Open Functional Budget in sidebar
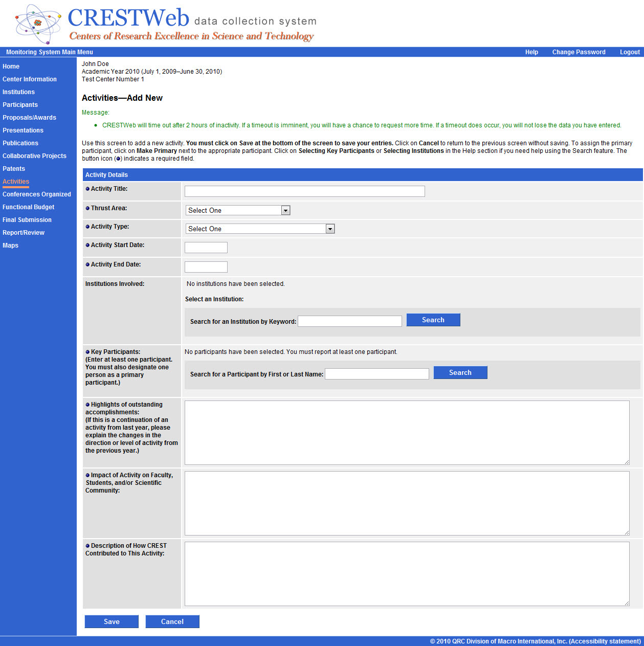Screen dimensions: 644x646 tap(28, 207)
